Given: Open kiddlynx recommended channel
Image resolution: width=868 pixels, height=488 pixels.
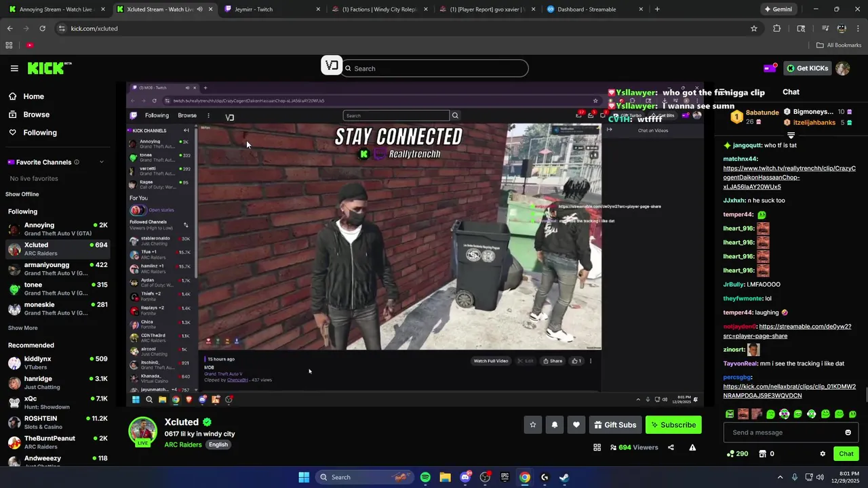Looking at the screenshot, I should (x=57, y=363).
